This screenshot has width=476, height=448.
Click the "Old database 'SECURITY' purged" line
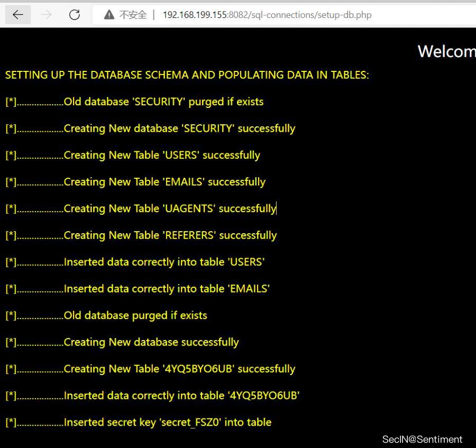click(163, 102)
